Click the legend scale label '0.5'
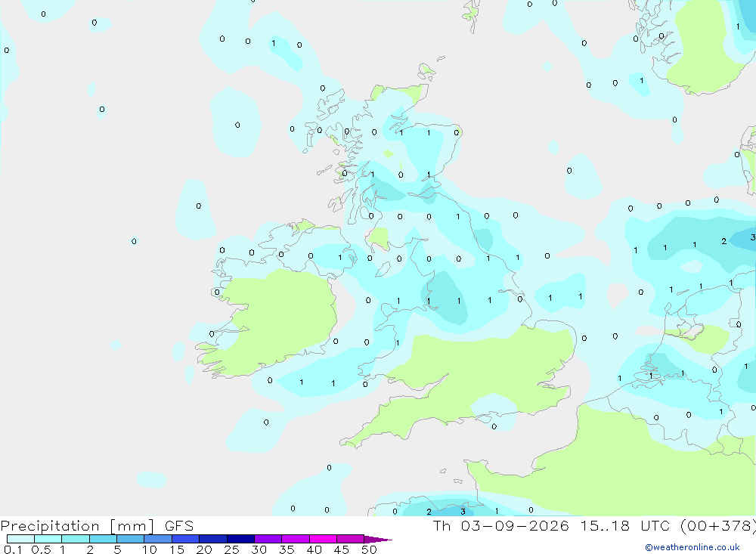756x554 pixels. pyautogui.click(x=41, y=549)
